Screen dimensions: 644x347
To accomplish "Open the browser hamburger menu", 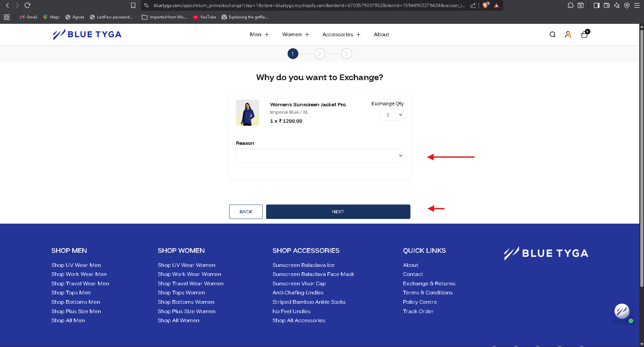I will (637, 5).
